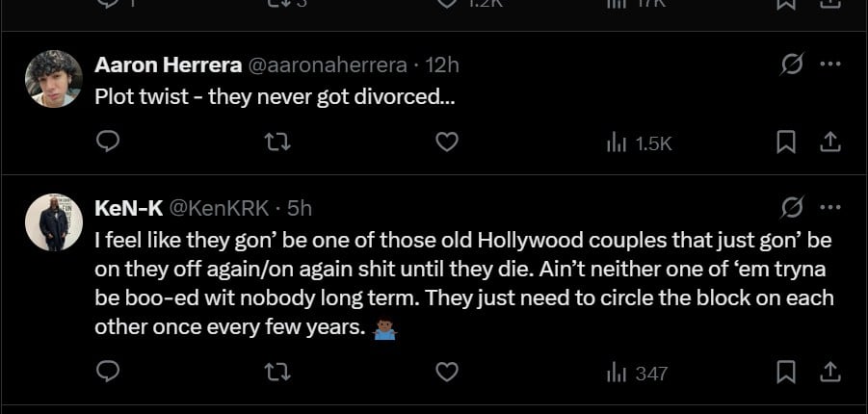This screenshot has height=414, width=868.
Task: Open Grok icon on KeN-K's tweet
Action: 793,207
